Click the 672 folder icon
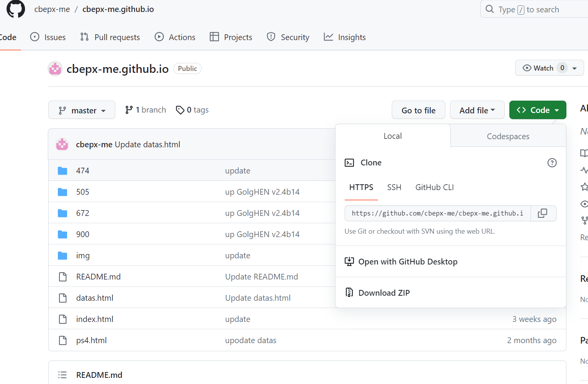Viewport: 588px width, 384px height. coord(62,213)
